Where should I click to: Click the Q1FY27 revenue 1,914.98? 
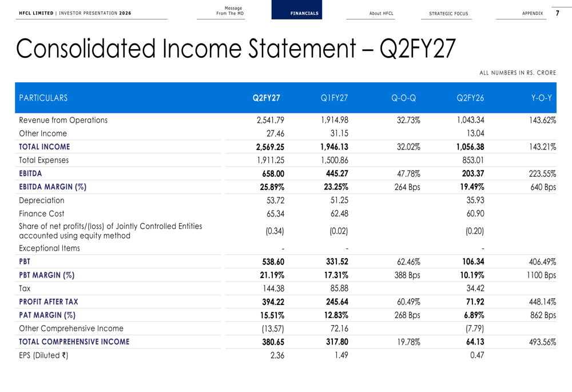335,120
